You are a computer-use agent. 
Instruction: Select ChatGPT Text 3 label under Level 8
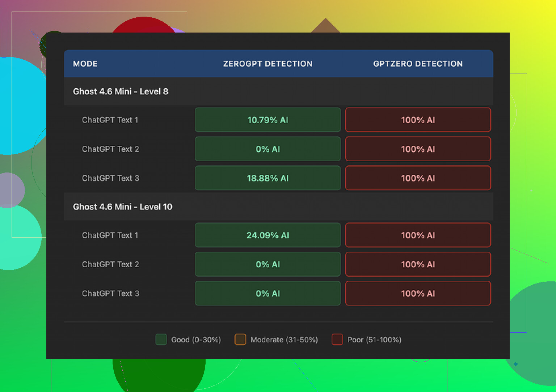click(x=110, y=178)
